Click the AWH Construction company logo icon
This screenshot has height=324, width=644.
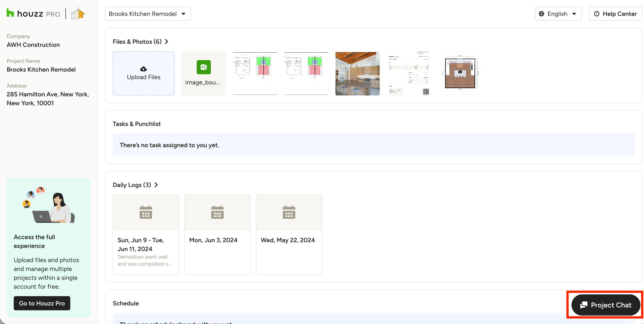pos(78,13)
